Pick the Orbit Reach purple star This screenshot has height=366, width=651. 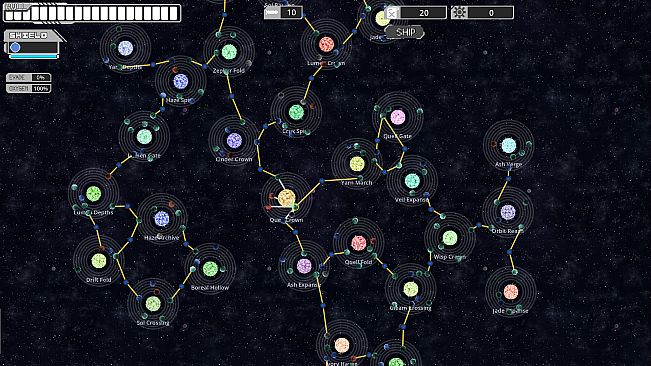tap(508, 212)
